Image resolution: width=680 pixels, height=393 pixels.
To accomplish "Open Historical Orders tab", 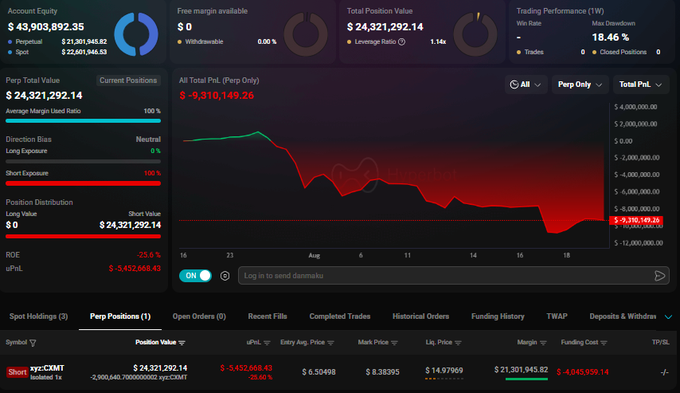I will (421, 316).
